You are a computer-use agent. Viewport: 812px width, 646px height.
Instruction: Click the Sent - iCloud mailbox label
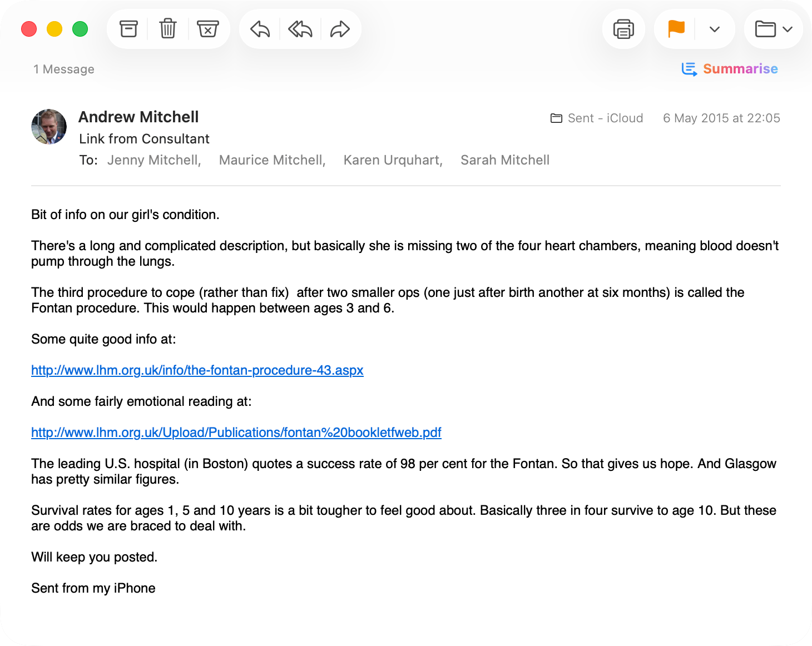pos(597,118)
